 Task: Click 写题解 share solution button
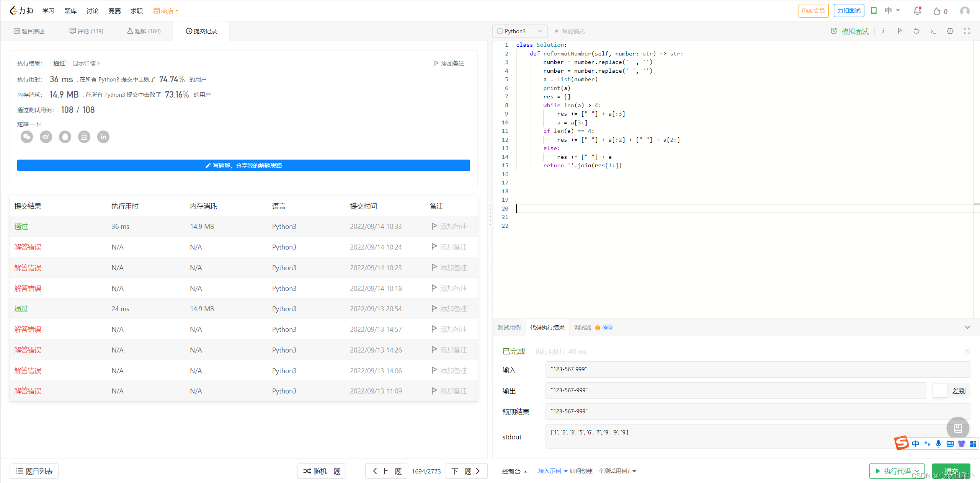pos(243,165)
